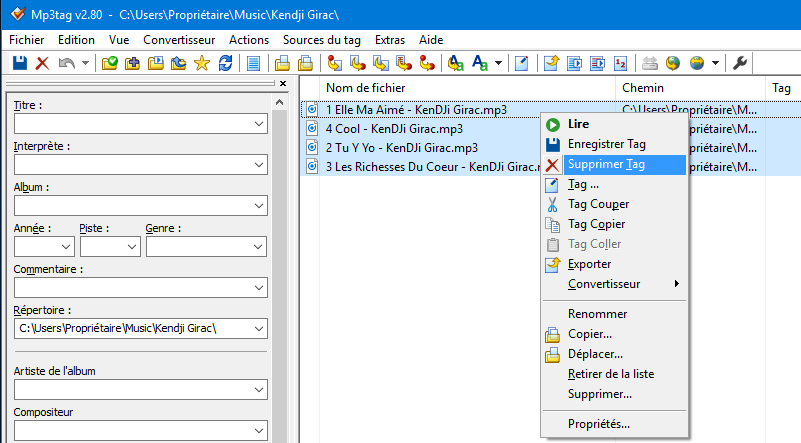Viewport: 801px width, 443px height.
Task: Click into the Titre input field
Action: coord(133,124)
